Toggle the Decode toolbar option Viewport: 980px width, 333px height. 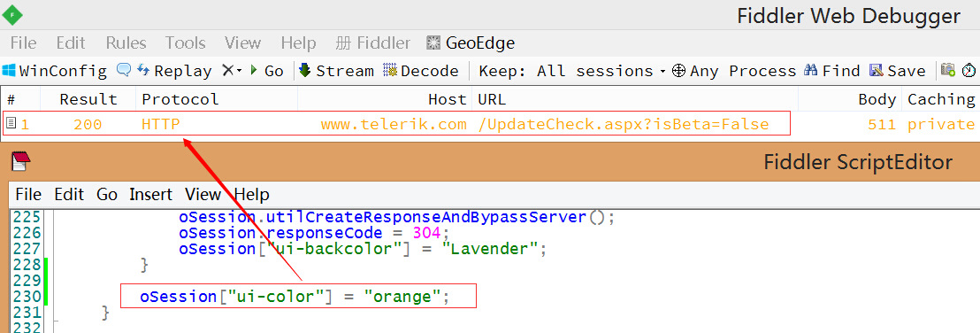click(421, 71)
